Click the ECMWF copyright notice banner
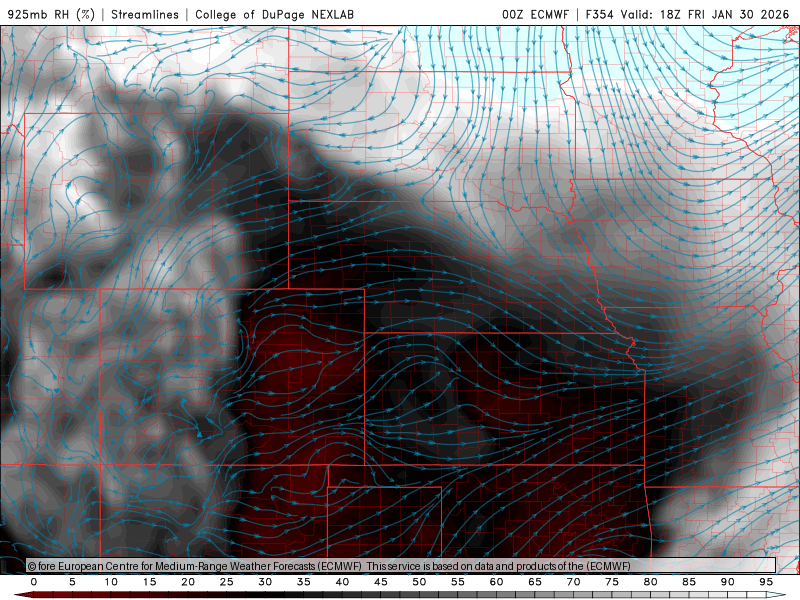This screenshot has width=800, height=600. [401, 566]
